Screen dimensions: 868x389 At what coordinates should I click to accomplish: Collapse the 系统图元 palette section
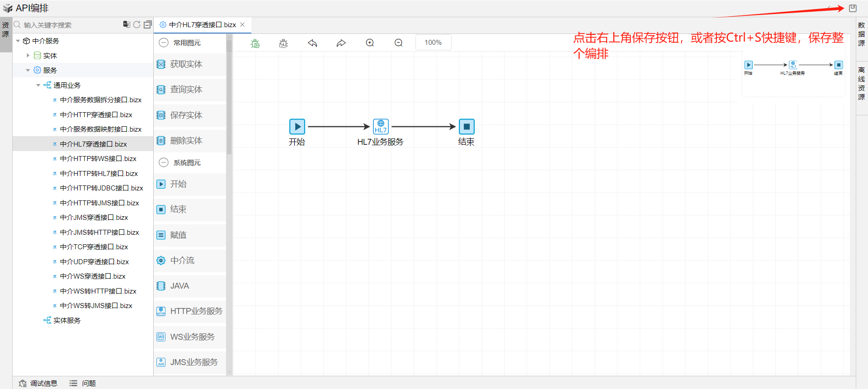tap(164, 162)
